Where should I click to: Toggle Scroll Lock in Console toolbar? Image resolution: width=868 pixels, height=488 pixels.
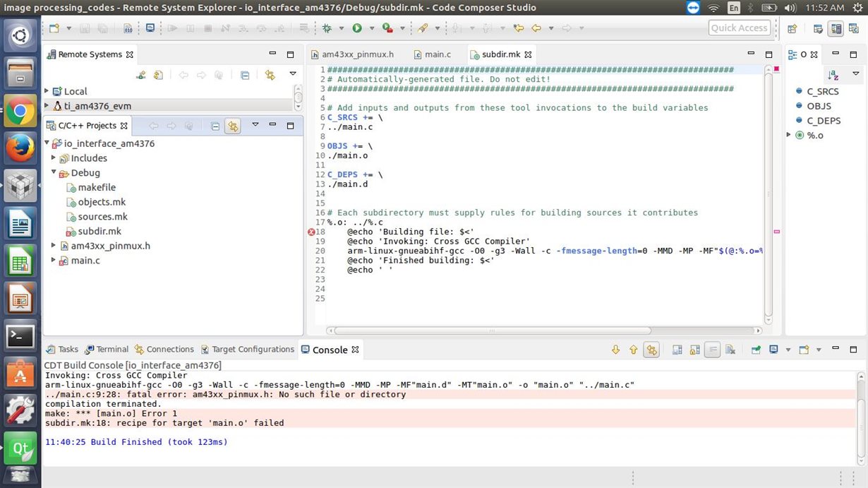(694, 350)
